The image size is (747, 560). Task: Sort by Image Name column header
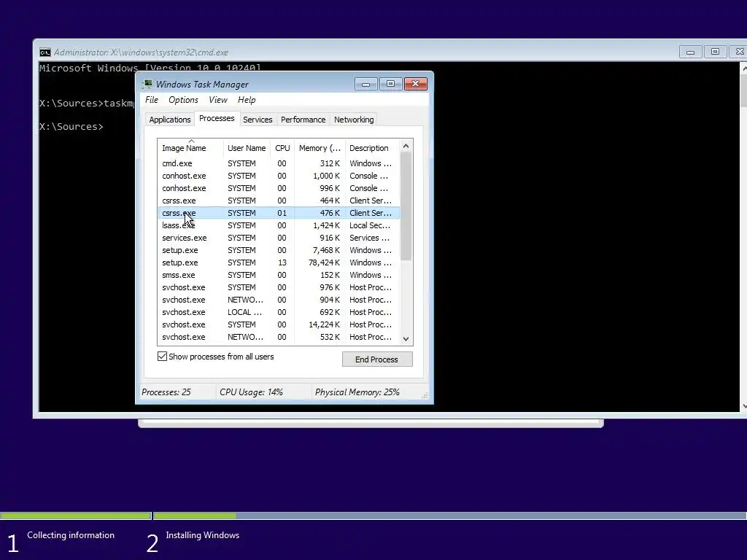click(190, 147)
